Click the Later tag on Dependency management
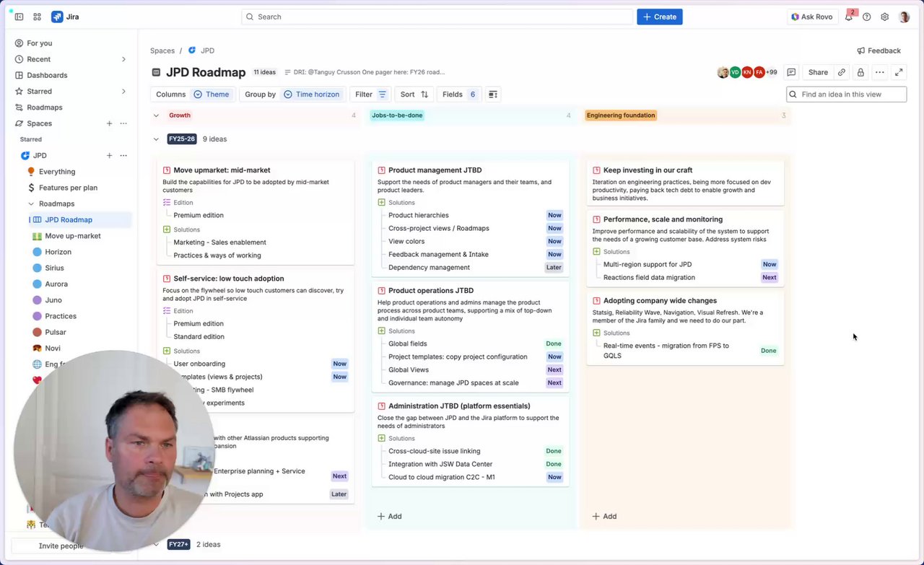 coord(554,268)
